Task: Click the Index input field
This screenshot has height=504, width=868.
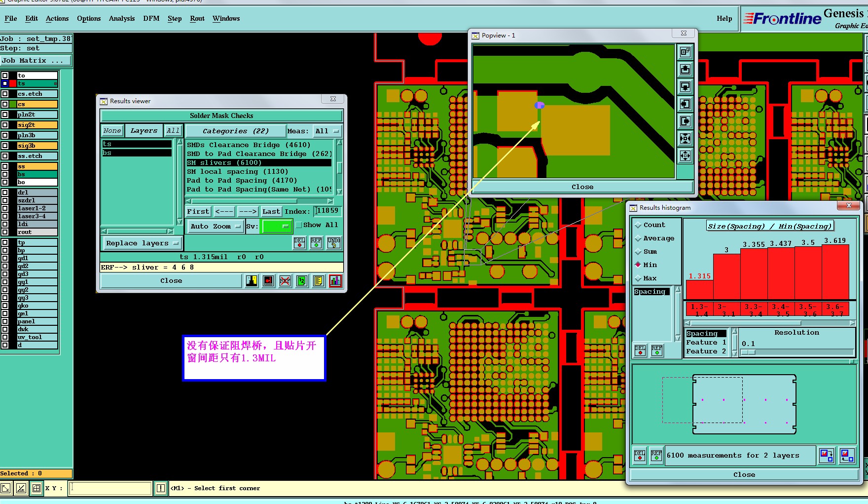Action: (x=327, y=211)
